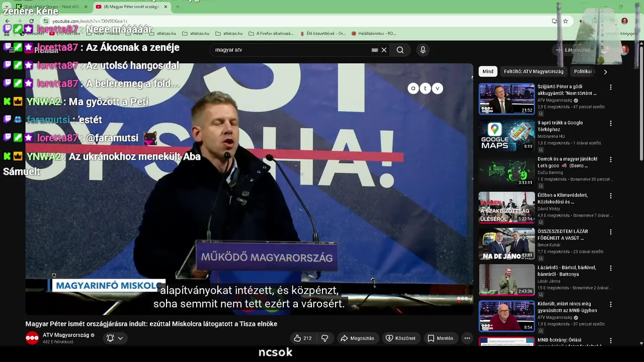Click ATV Magyarország under Szijjártó video
This screenshot has height=362, width=644.
[555, 100]
